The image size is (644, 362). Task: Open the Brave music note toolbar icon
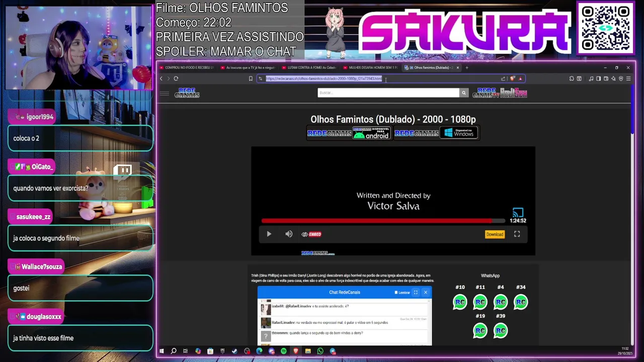tap(591, 78)
